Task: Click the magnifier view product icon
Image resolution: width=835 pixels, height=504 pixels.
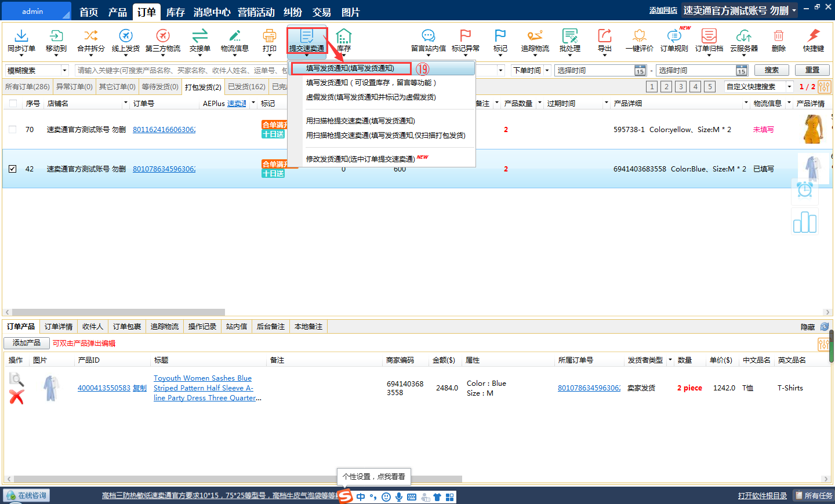Action: (x=17, y=379)
